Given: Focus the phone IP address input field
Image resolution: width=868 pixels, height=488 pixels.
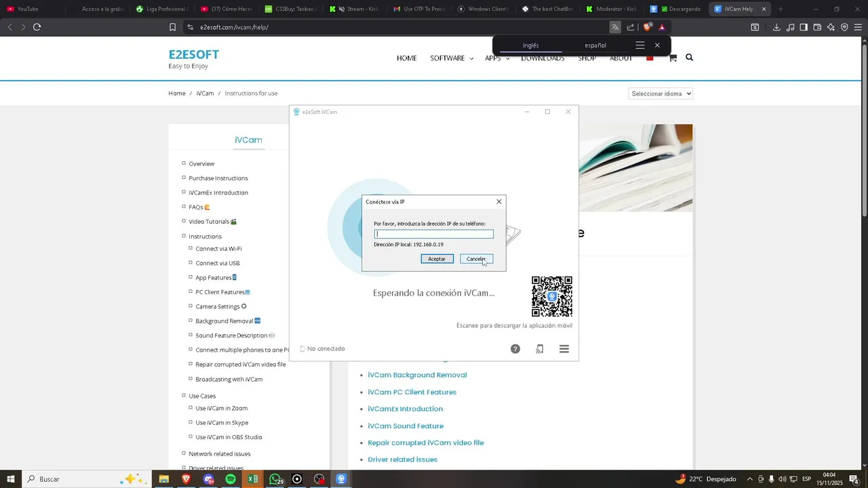Looking at the screenshot, I should (x=434, y=234).
